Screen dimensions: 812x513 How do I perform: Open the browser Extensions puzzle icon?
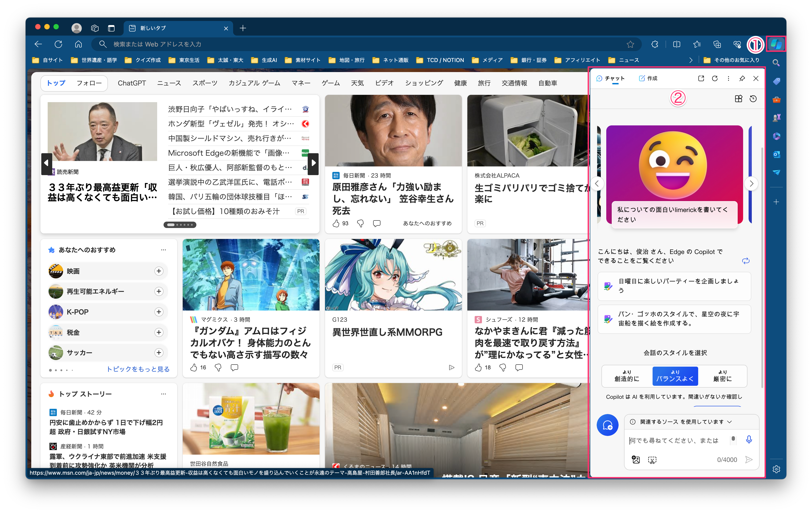pyautogui.click(x=655, y=44)
